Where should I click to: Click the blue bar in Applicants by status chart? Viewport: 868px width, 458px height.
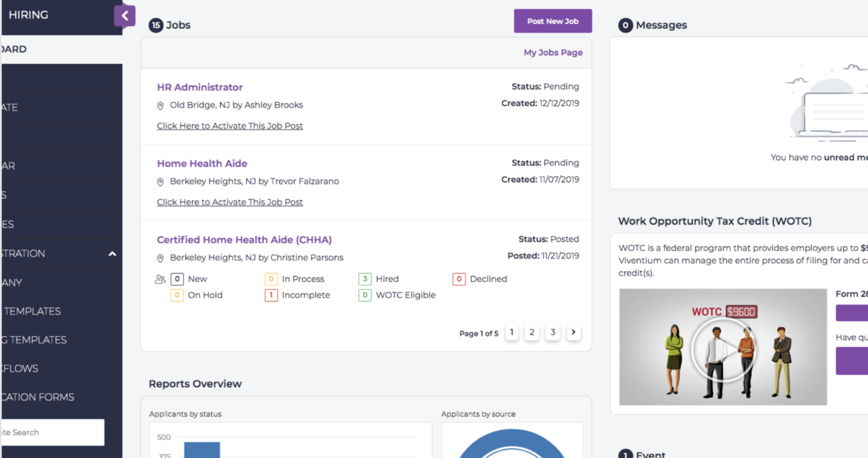(202, 450)
